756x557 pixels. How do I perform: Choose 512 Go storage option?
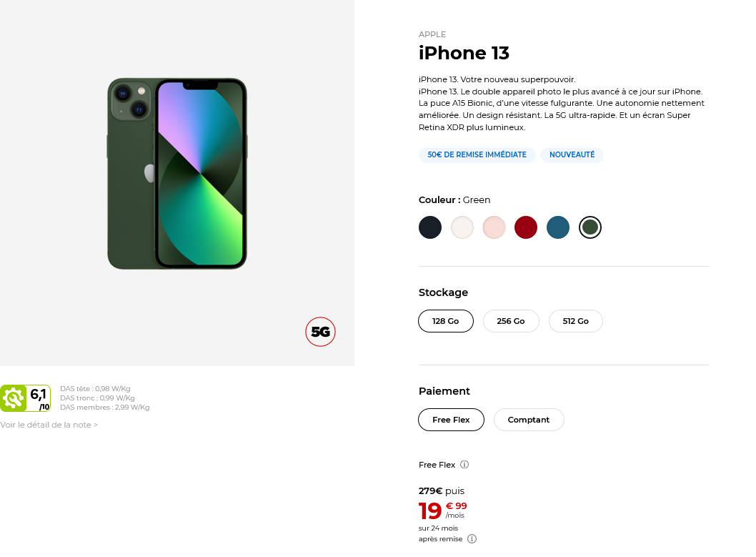(x=576, y=321)
